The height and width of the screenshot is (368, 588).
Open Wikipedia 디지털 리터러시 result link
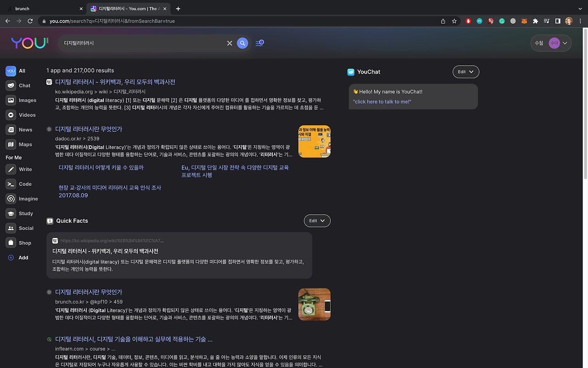pyautogui.click(x=115, y=82)
